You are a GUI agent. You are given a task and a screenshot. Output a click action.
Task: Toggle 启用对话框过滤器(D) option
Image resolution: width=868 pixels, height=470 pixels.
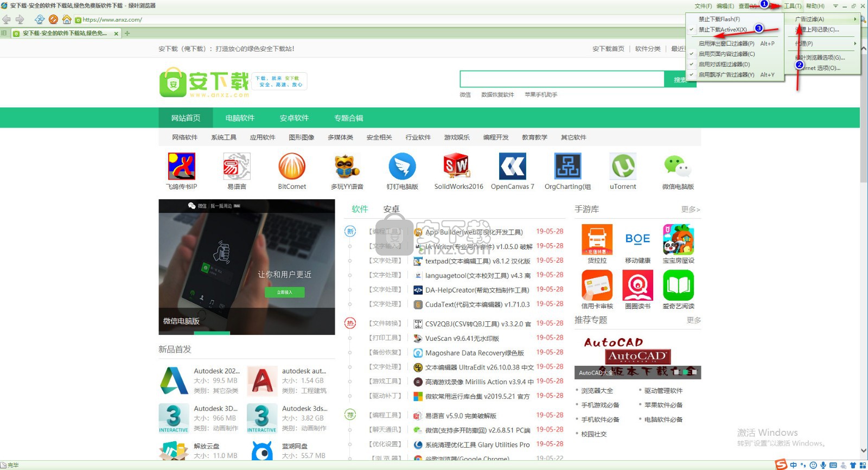click(735, 64)
